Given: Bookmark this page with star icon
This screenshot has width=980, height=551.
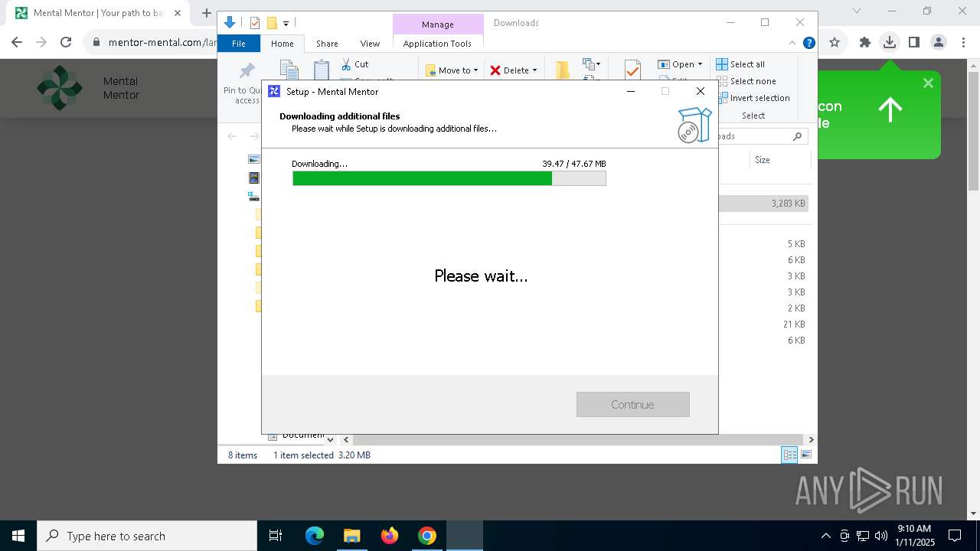Looking at the screenshot, I should point(835,42).
